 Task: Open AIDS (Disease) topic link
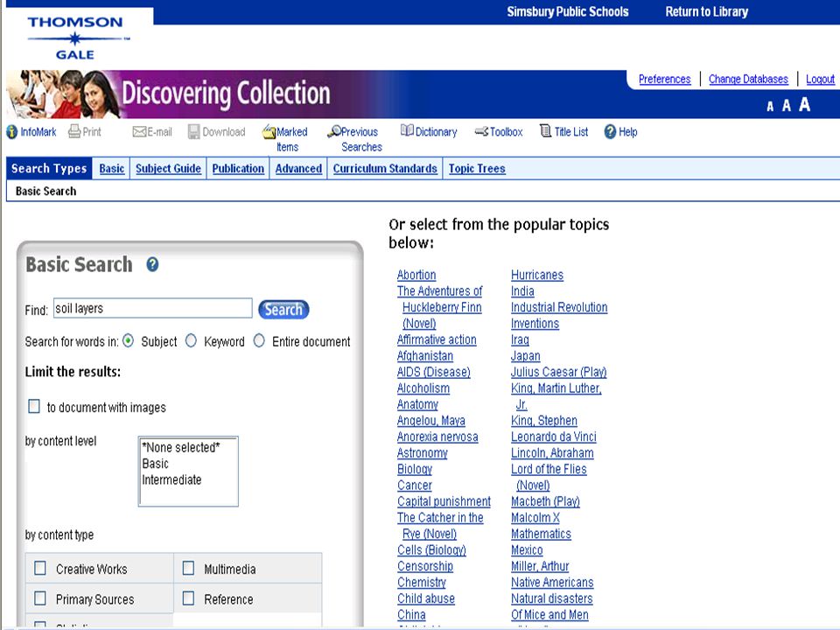(433, 372)
